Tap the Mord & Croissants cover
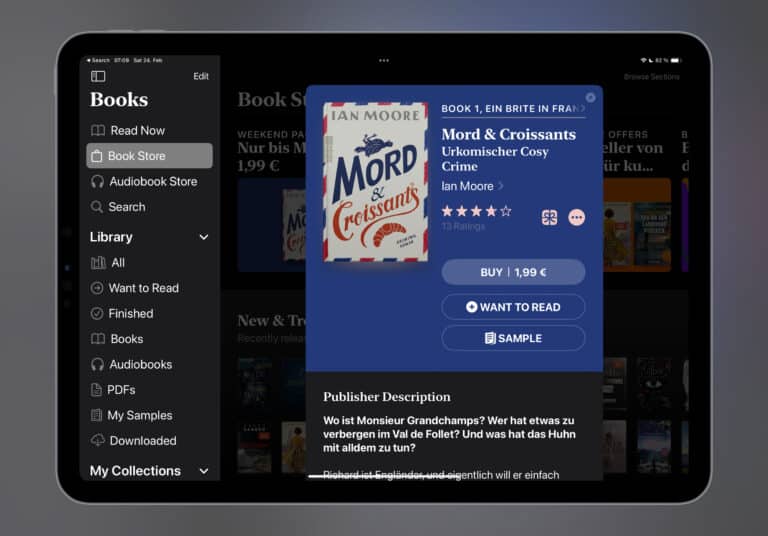This screenshot has width=768, height=536. 375,181
